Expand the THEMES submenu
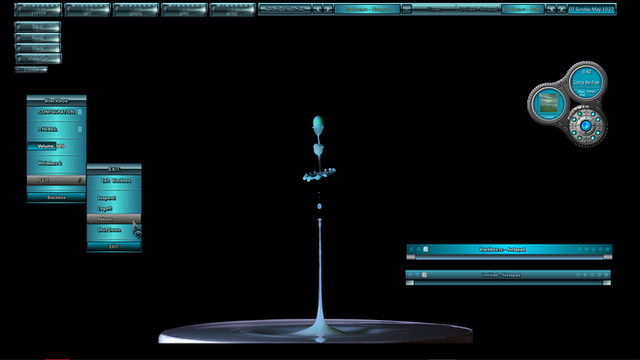The image size is (640, 360). (x=56, y=129)
